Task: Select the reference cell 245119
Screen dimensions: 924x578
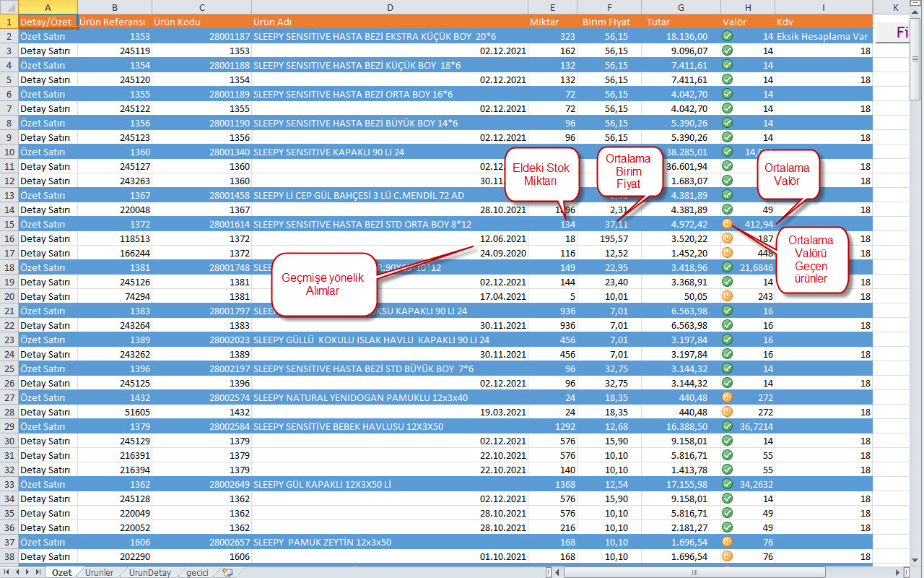Action: [115, 51]
